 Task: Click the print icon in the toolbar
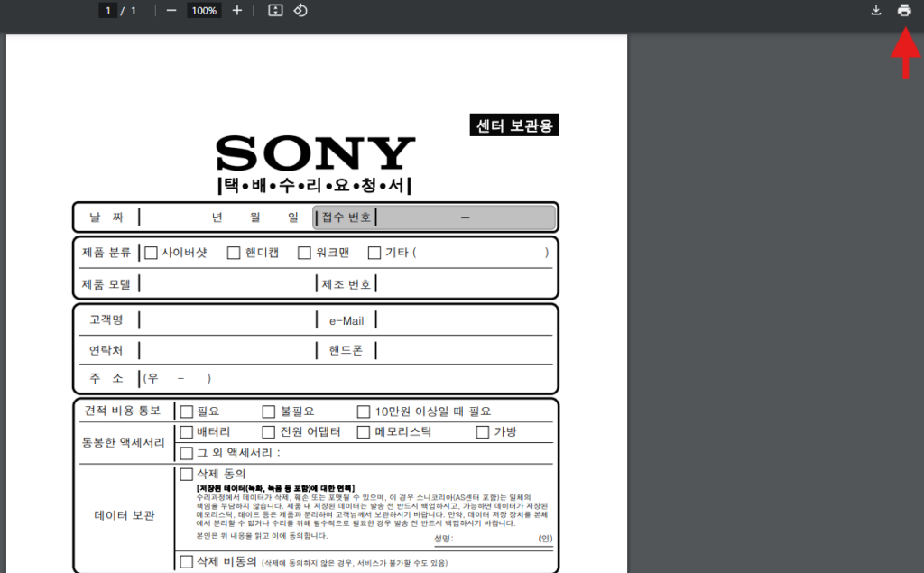[x=904, y=10]
